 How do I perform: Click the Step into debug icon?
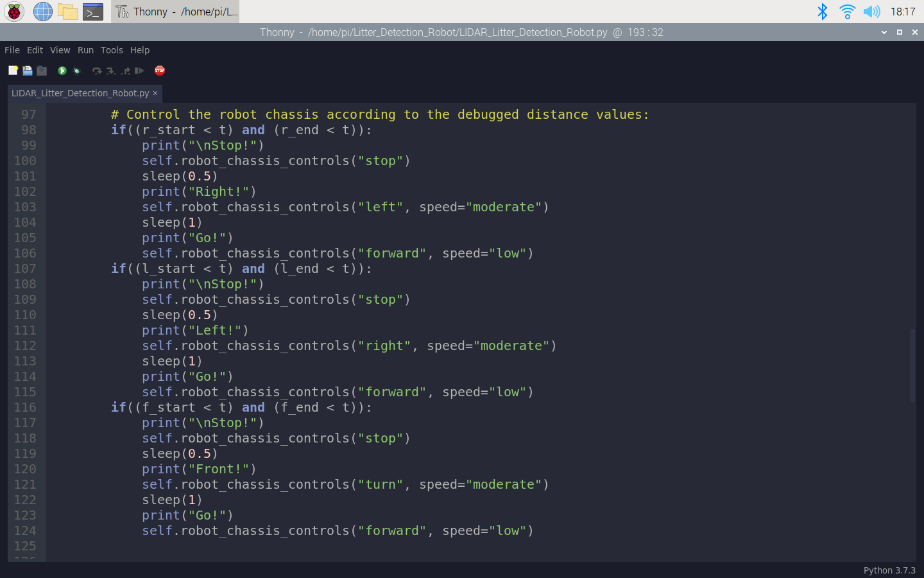(111, 71)
